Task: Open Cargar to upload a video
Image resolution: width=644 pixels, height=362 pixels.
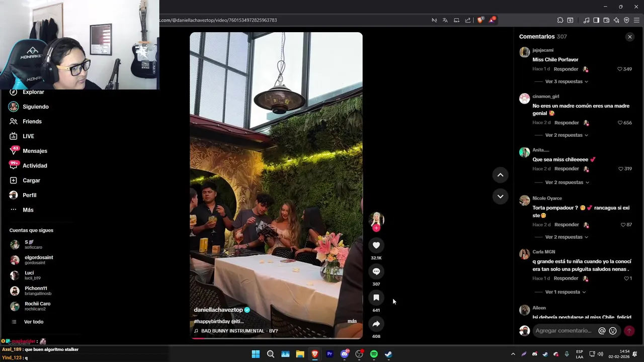Action: pyautogui.click(x=31, y=180)
